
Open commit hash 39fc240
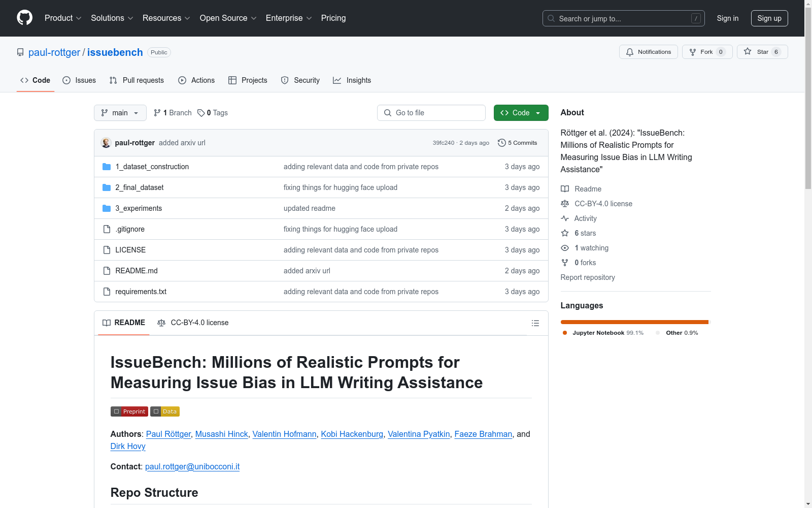point(444,143)
